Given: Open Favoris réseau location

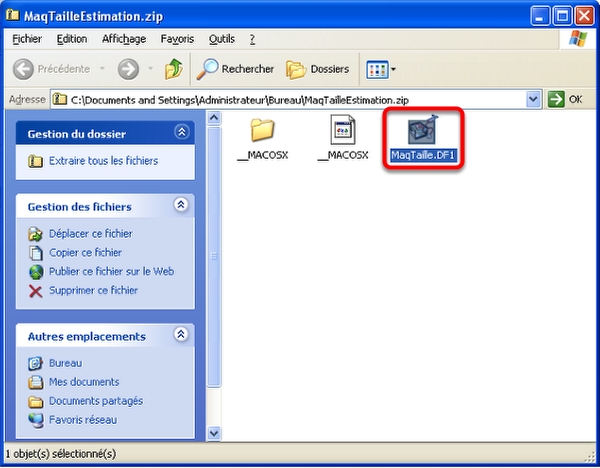Looking at the screenshot, I should [x=83, y=420].
